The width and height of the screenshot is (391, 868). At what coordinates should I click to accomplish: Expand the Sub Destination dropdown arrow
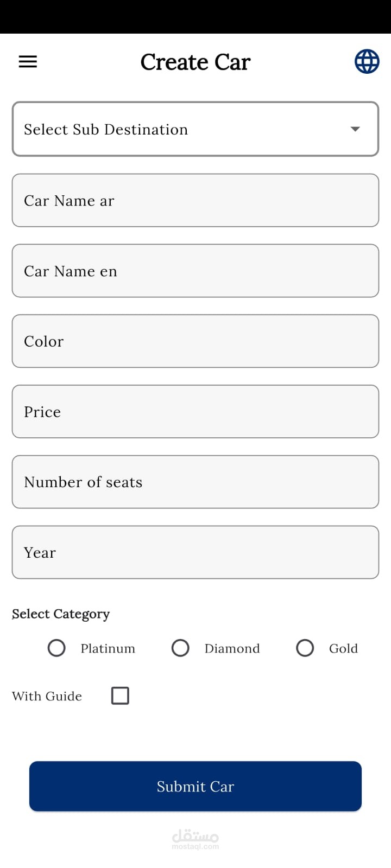pyautogui.click(x=355, y=129)
